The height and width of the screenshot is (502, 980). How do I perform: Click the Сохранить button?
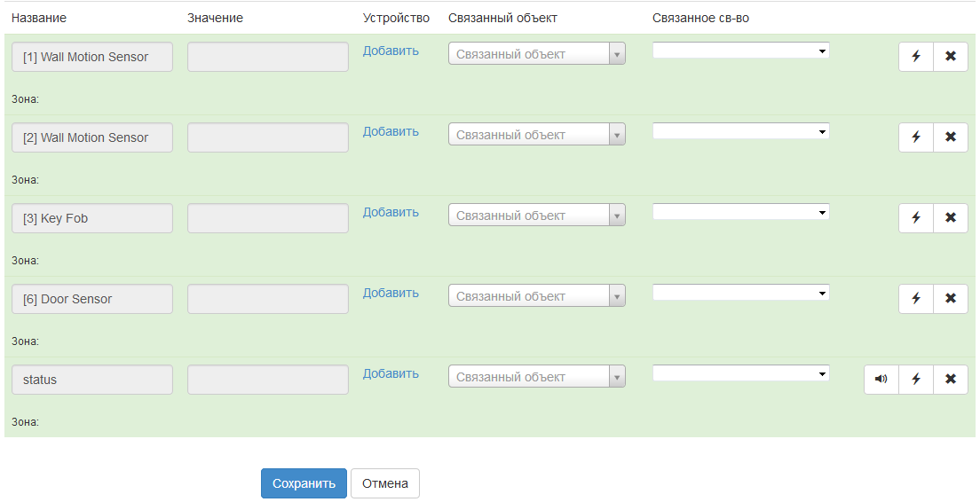pyautogui.click(x=304, y=483)
